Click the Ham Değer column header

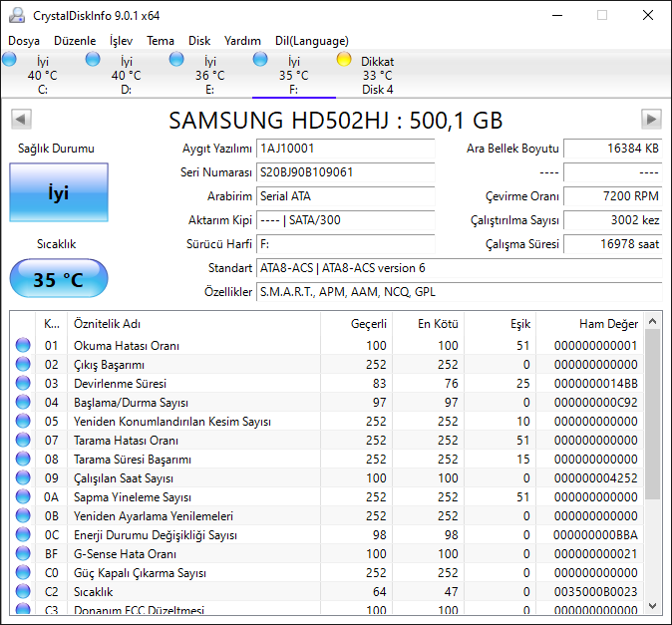[589, 324]
